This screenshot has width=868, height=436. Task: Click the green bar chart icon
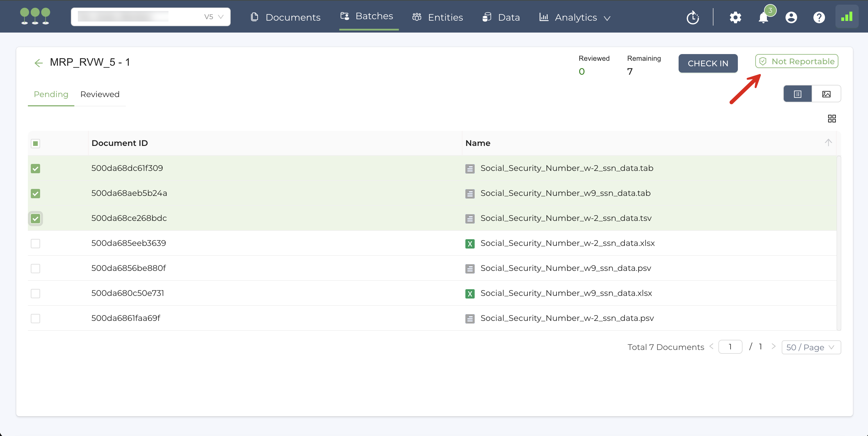pos(846,17)
